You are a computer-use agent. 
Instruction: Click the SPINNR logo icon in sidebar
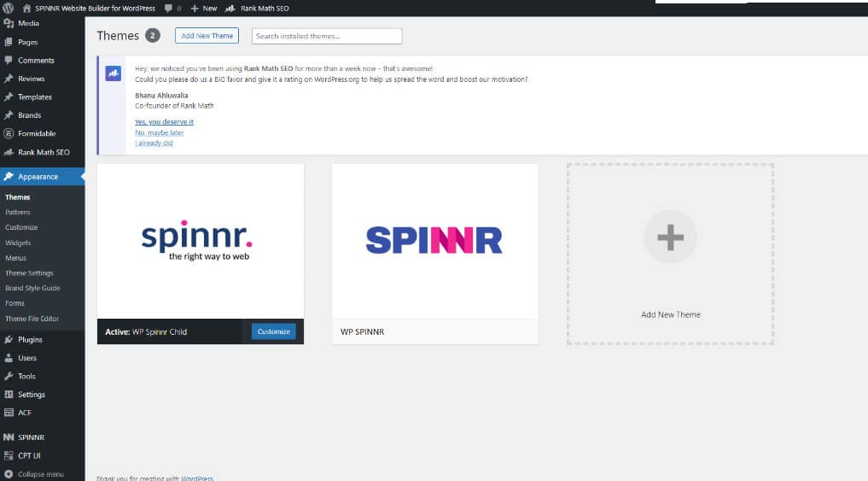(9, 437)
